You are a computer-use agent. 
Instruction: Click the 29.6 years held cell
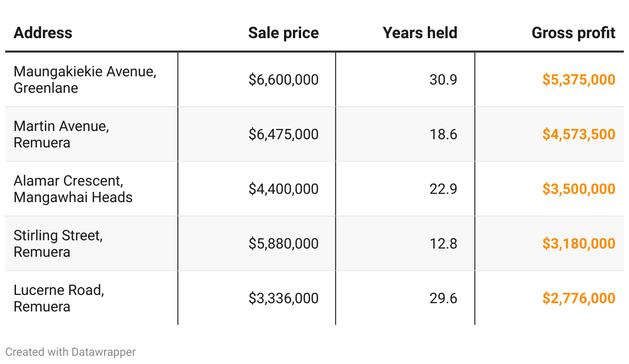pos(443,298)
